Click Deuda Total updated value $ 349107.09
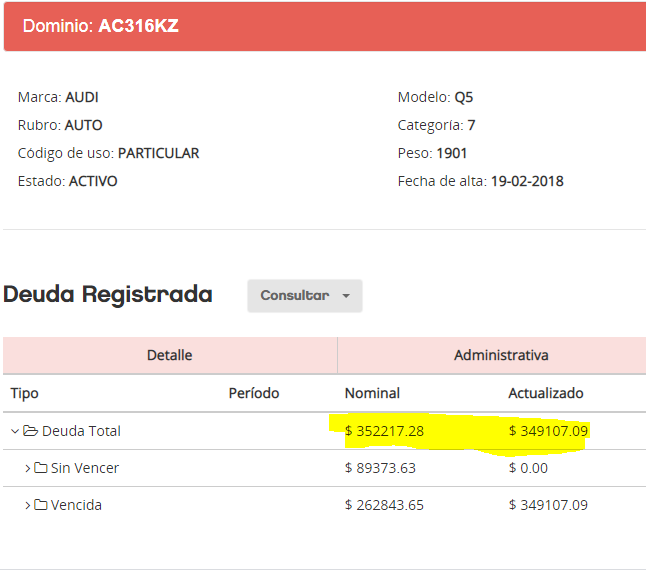The height and width of the screenshot is (572, 646). (x=548, y=431)
